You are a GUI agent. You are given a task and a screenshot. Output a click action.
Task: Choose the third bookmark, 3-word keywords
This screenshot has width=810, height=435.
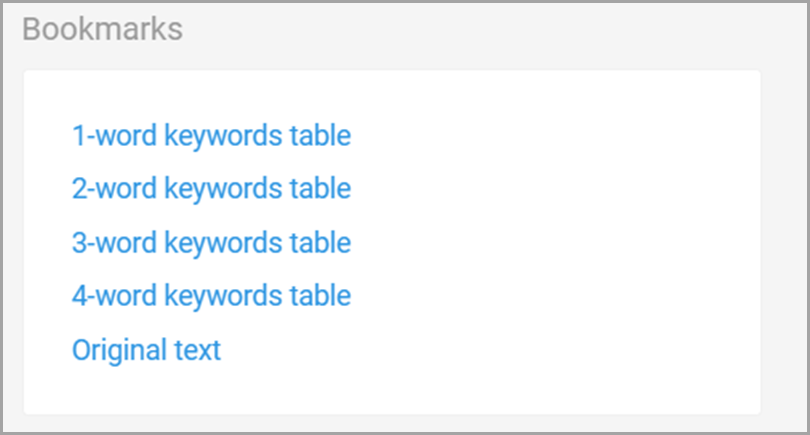211,243
